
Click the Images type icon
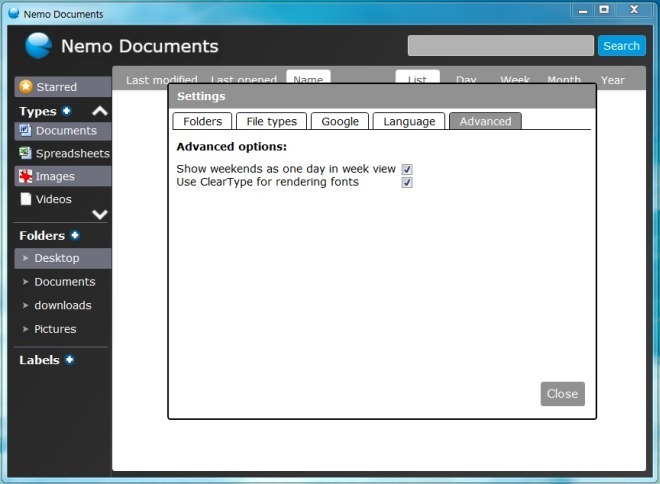point(25,176)
